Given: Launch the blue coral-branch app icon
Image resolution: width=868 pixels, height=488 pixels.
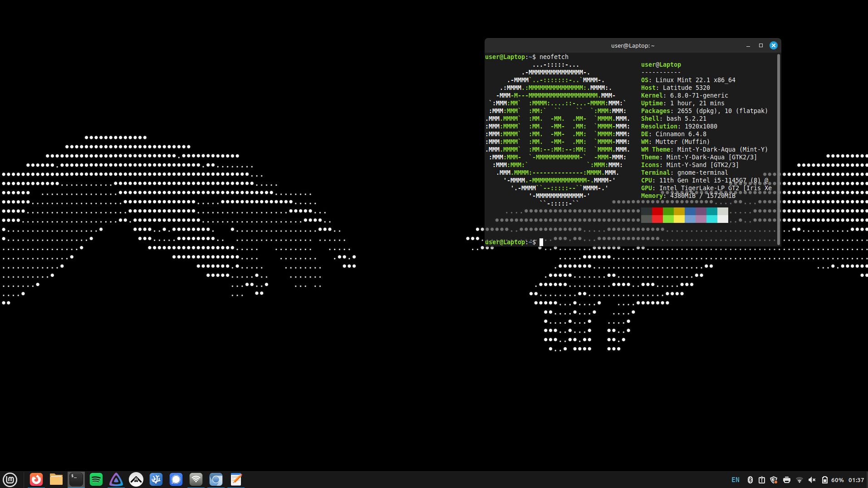Looking at the screenshot, I should [x=156, y=479].
